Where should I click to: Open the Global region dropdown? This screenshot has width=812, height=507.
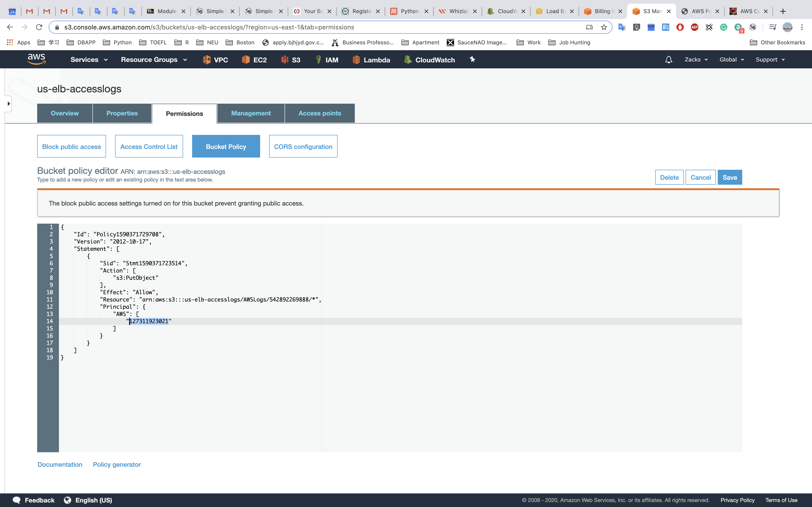pyautogui.click(x=732, y=60)
